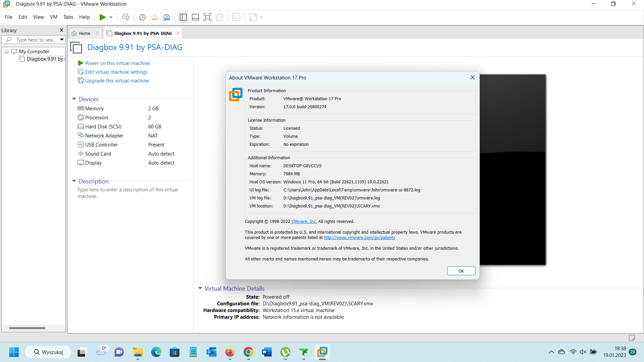Revert virtual machine to snapshot icon

pos(154,17)
